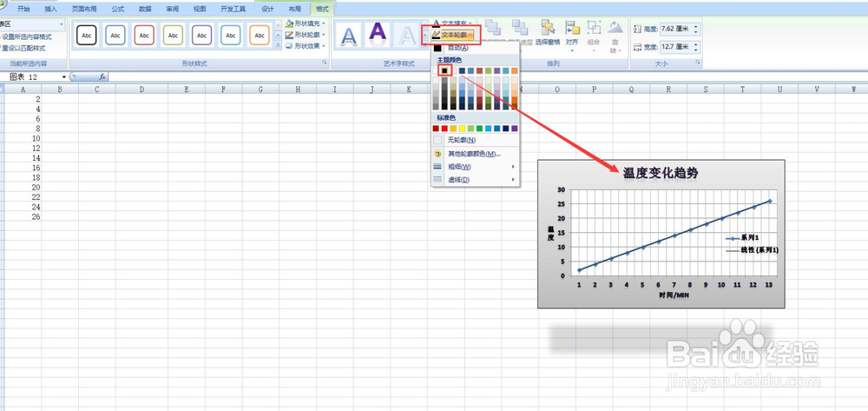This screenshot has height=411, width=868.
Task: Select the 时间/MIN axis title
Action: pos(674,295)
